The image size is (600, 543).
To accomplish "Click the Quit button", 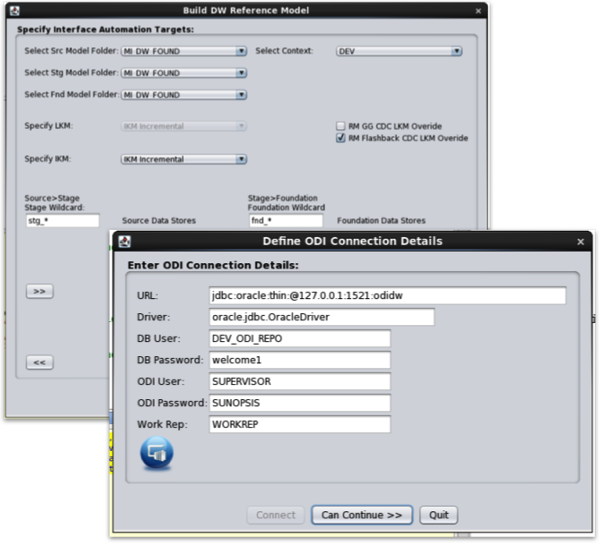I will click(x=439, y=515).
